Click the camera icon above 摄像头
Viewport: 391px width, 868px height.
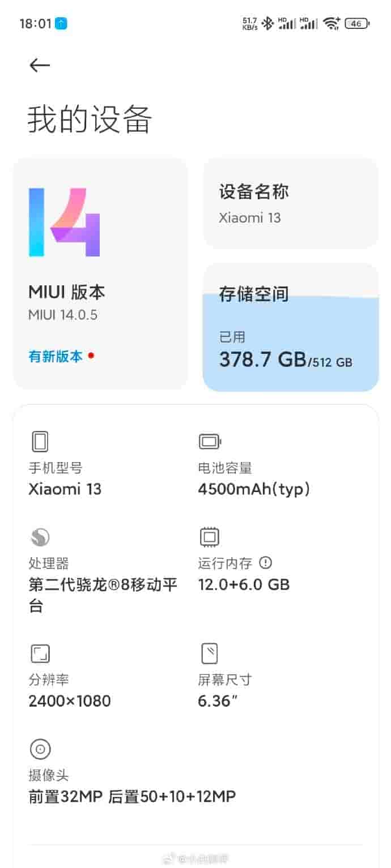point(40,749)
